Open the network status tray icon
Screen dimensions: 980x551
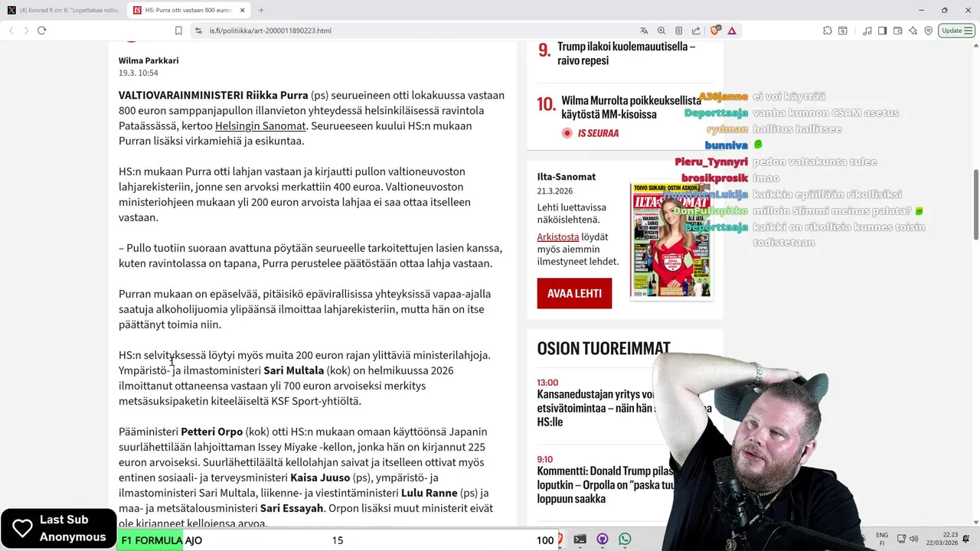click(x=901, y=540)
